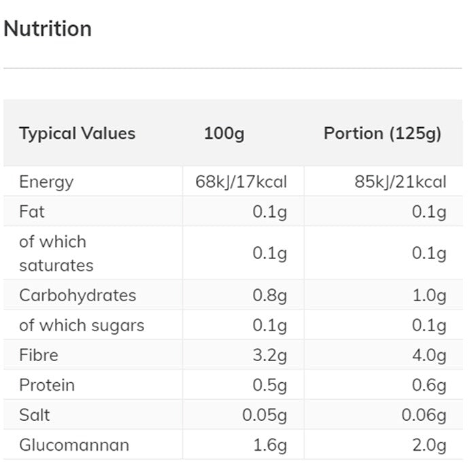Screen dimensions: 476x476
Task: Click the 68kJ/17kcal energy value
Action: pyautogui.click(x=241, y=182)
